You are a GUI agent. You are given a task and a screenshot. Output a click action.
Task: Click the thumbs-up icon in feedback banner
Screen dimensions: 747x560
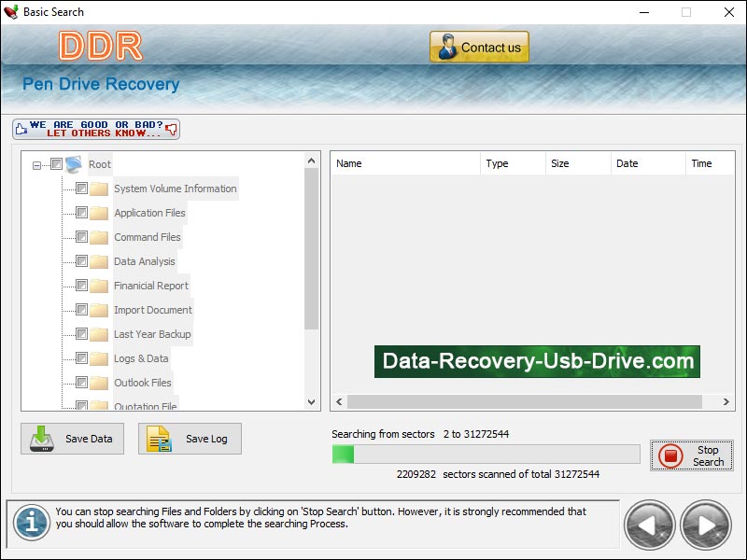(x=21, y=129)
